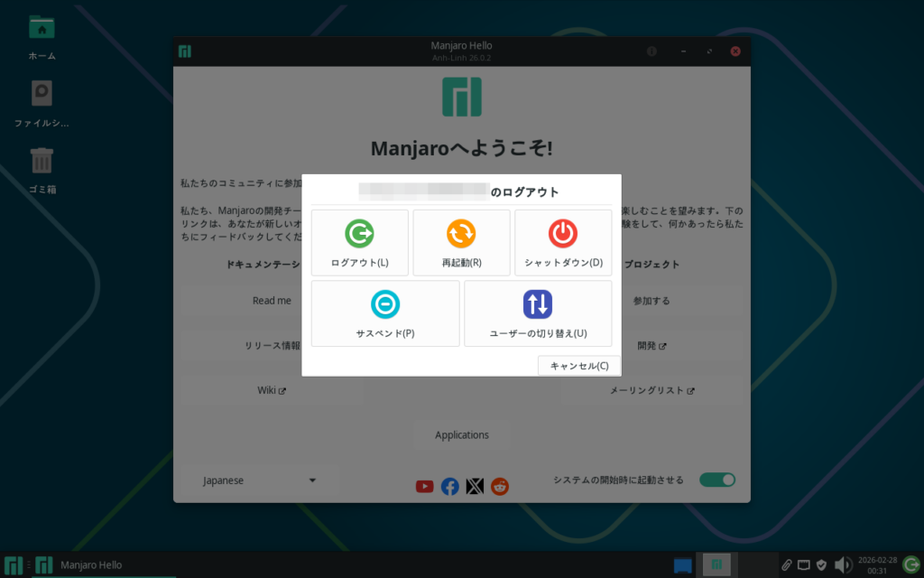The image size is (924, 578).
Task: Select the サスペンド(P) suspend option
Action: coord(385,312)
